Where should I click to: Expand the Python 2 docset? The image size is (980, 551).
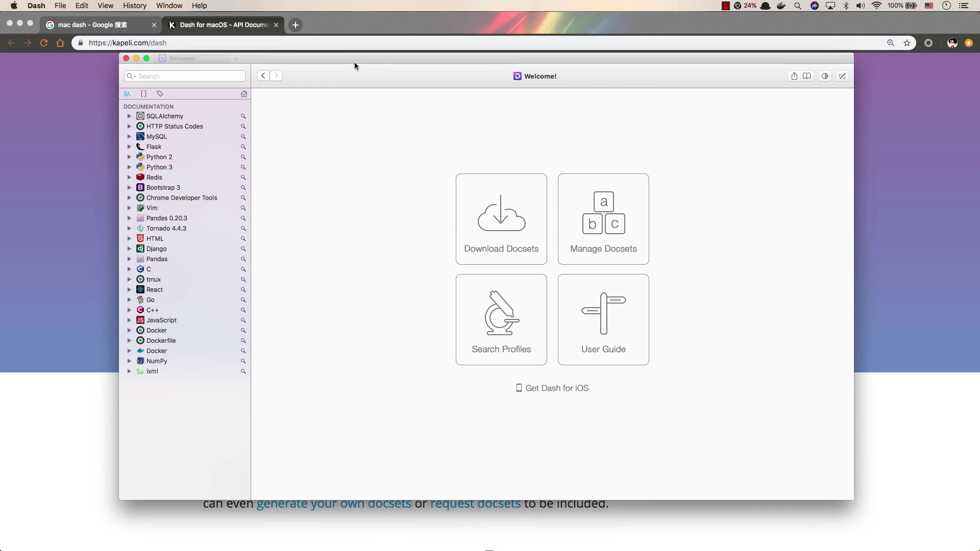(x=129, y=157)
